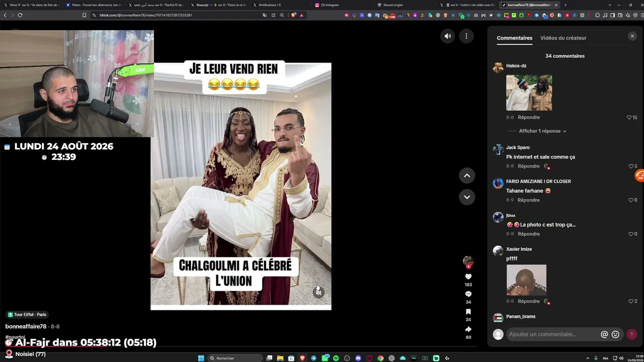
Task: Toggle the muted-speaker icon on the video
Action: (x=318, y=293)
